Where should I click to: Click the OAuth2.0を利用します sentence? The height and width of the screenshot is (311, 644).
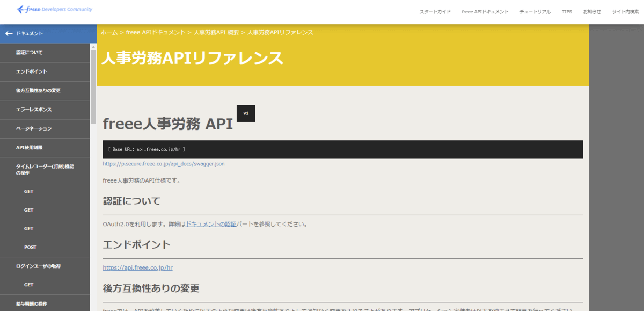(206, 224)
